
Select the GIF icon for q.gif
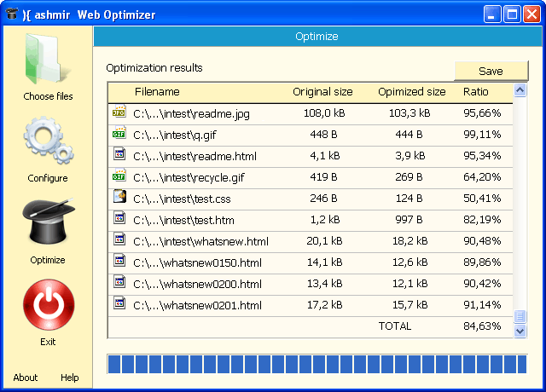pyautogui.click(x=119, y=133)
